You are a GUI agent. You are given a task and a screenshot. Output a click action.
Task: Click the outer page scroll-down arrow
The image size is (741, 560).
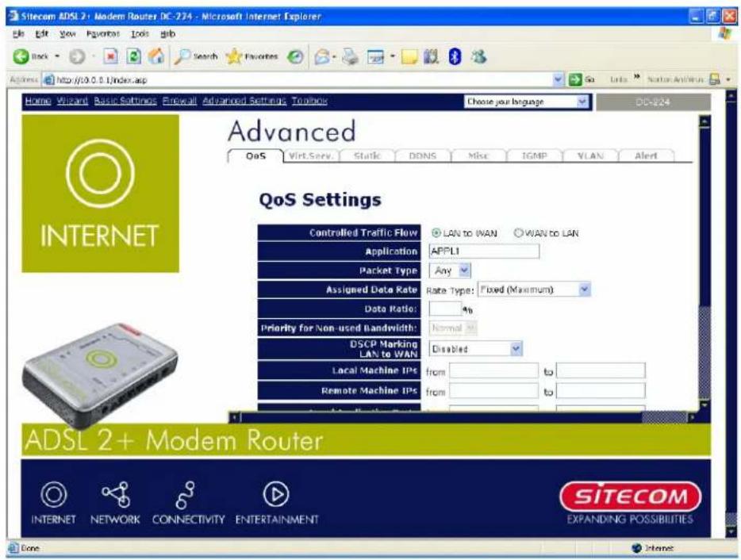click(x=731, y=531)
